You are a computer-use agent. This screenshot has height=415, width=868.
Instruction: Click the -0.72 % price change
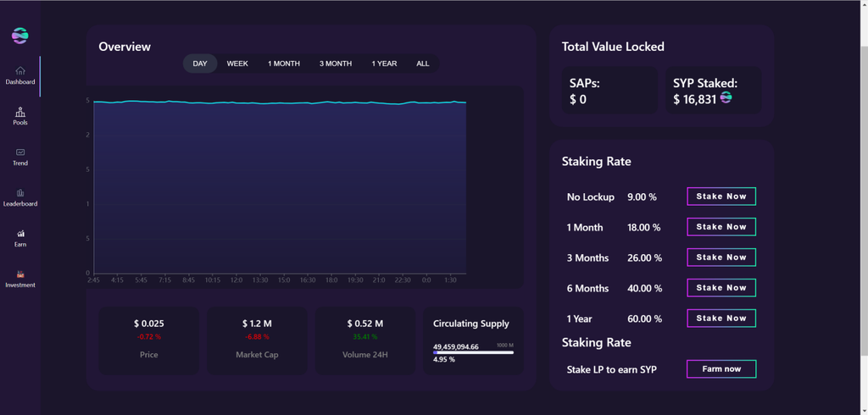pyautogui.click(x=149, y=336)
